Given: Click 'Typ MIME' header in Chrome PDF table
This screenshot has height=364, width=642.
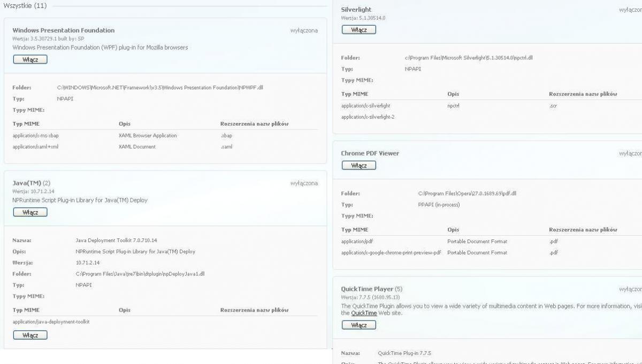Looking at the screenshot, I should pos(354,230).
